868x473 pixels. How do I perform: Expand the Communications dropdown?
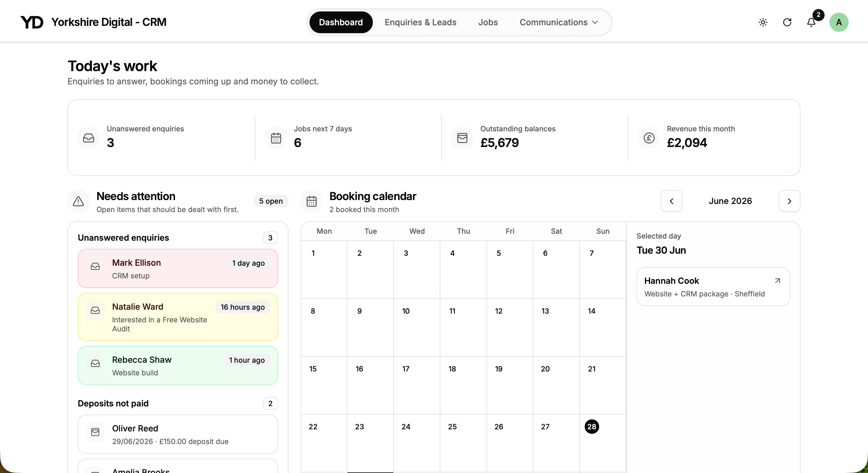coord(559,22)
